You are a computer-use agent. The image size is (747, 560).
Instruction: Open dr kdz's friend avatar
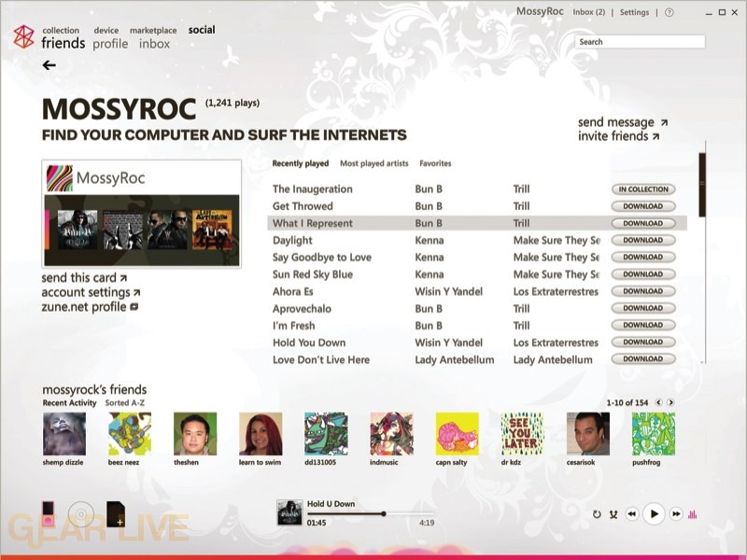coord(523,434)
